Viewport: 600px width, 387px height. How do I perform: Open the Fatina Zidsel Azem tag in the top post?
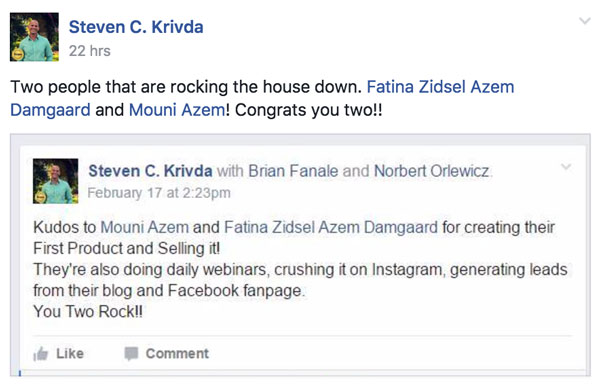coord(440,87)
